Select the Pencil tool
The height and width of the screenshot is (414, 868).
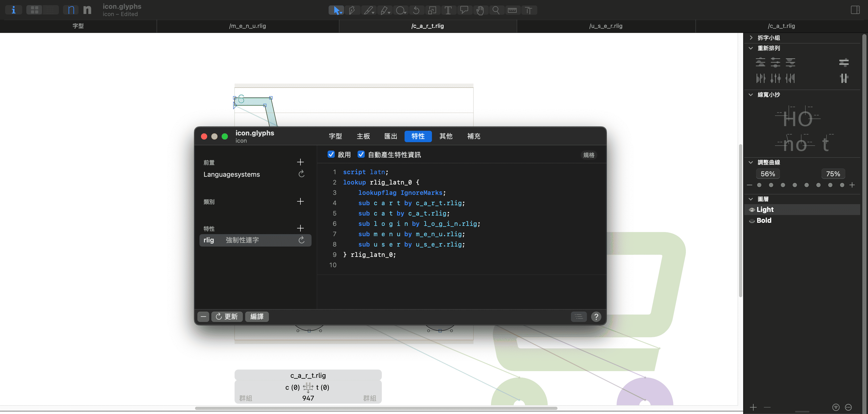click(384, 10)
